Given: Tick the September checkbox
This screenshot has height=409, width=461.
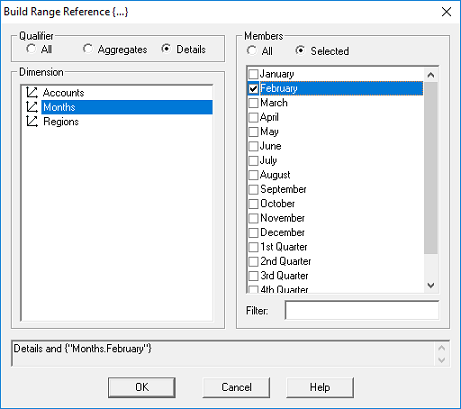Looking at the screenshot, I should tap(253, 189).
